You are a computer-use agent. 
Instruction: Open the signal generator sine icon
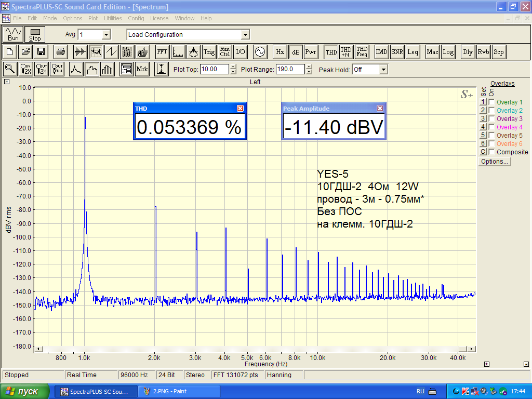point(259,52)
